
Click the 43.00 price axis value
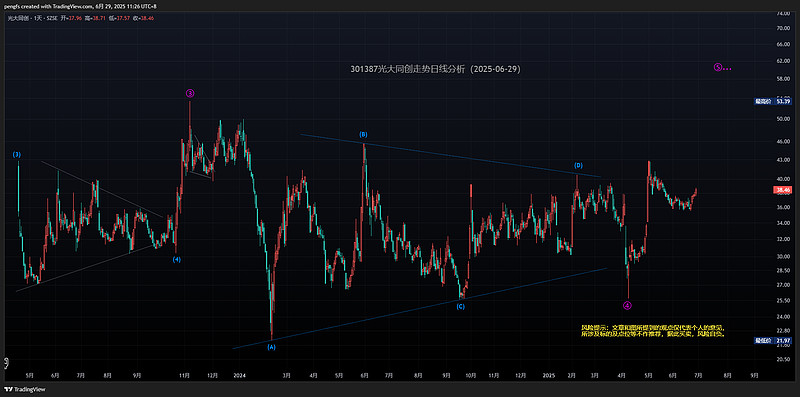(783, 160)
